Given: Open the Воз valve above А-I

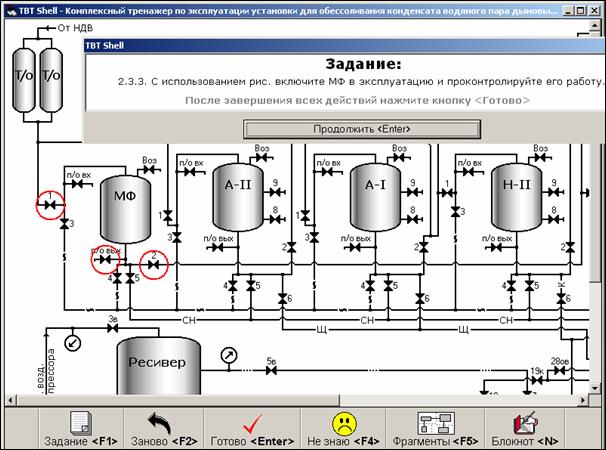Looking at the screenshot, I should pyautogui.click(x=399, y=157).
